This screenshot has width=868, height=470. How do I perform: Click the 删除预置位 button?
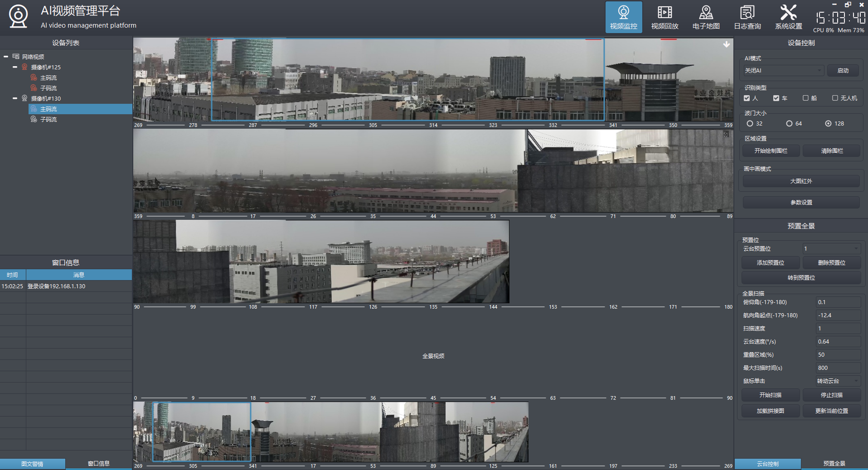[832, 263]
